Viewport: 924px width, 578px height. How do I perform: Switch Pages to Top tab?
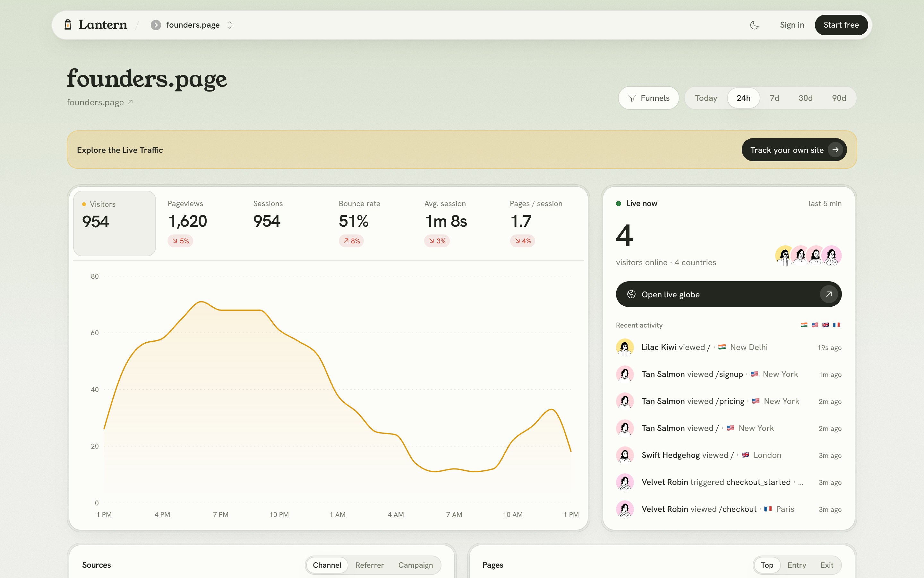pyautogui.click(x=767, y=565)
